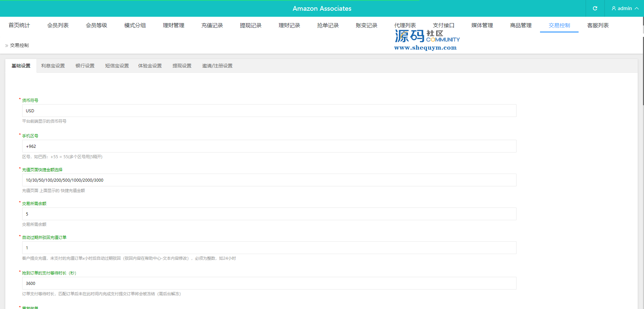Screen dimensions: 644x309
Task: Go to 充值记录 page
Action: click(x=212, y=25)
